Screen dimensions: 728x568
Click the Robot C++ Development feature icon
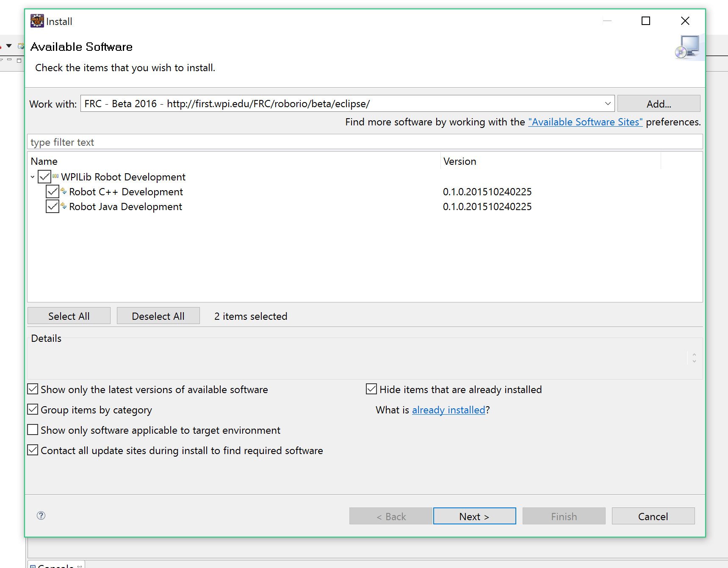point(64,191)
